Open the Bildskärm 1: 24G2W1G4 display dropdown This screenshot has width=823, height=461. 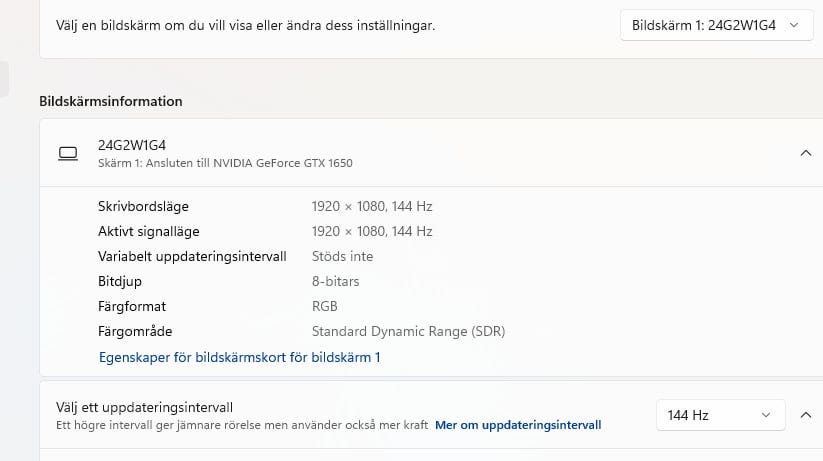pos(716,25)
